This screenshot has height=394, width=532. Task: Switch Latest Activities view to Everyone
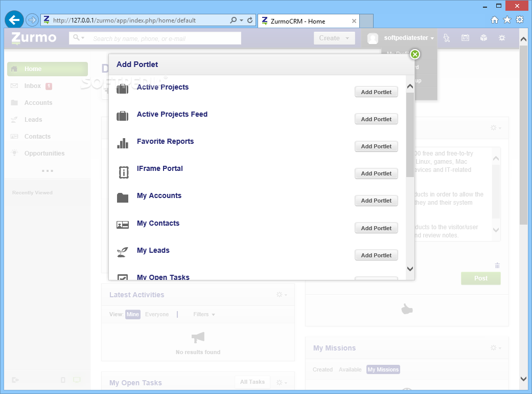tap(157, 315)
